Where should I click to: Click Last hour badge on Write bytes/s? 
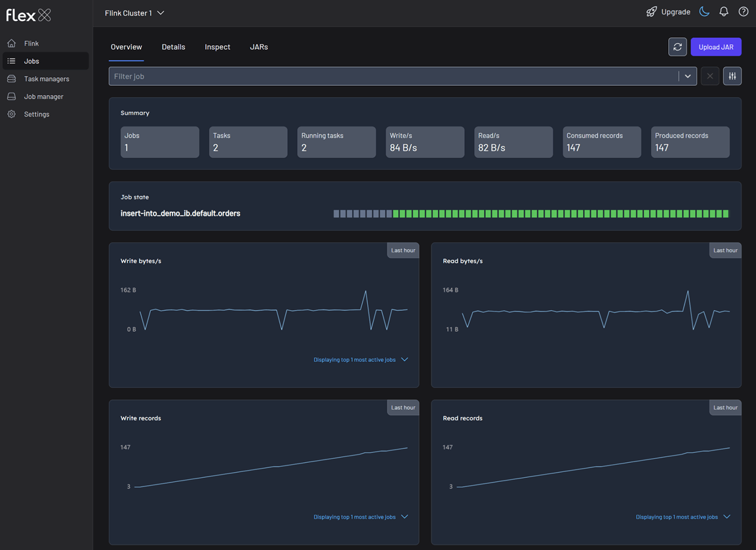pyautogui.click(x=403, y=250)
